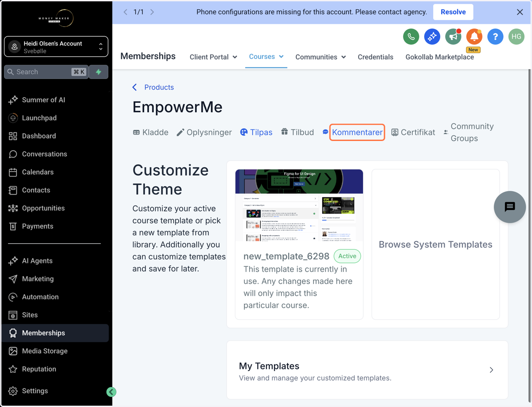The height and width of the screenshot is (407, 532).
Task: Click the green phone call icon
Action: [x=411, y=36]
